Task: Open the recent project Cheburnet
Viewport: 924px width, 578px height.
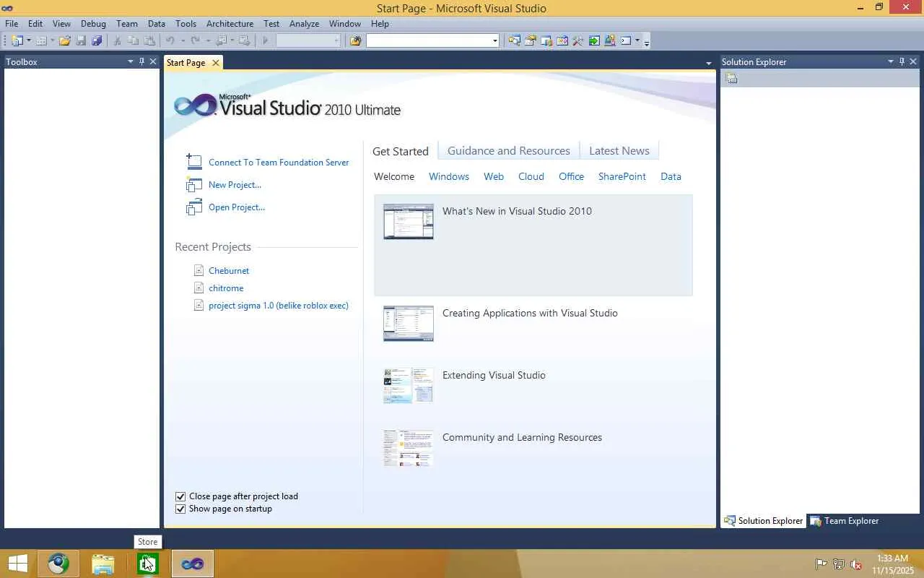Action: coord(229,270)
